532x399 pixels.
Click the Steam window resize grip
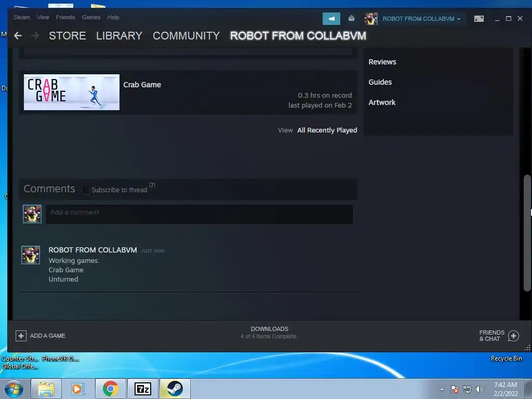(528, 348)
